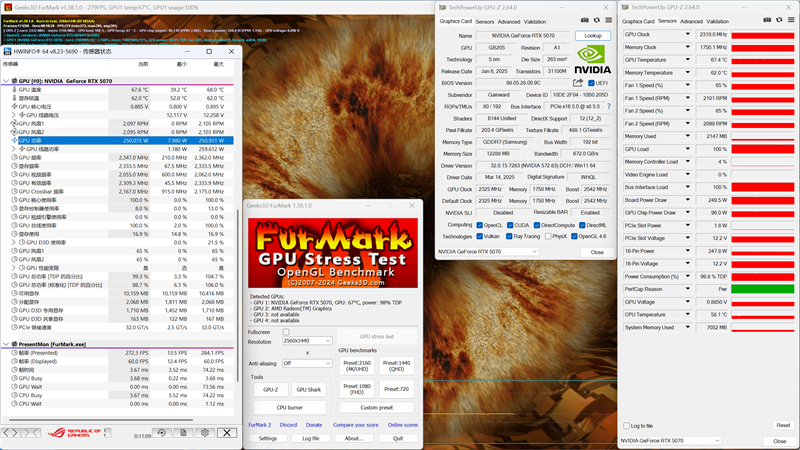Open FurMark Resolution 2560x1440 dropdown
This screenshot has width=800, height=450.
307,341
